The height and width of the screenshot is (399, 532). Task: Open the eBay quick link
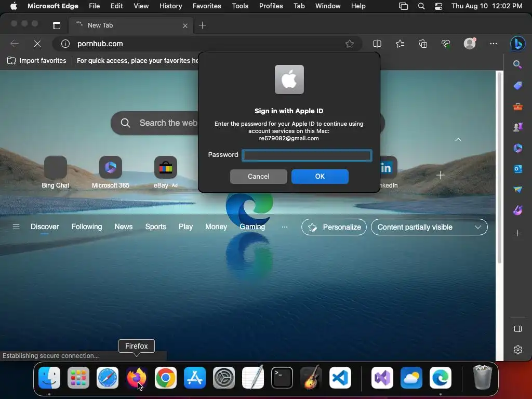166,172
